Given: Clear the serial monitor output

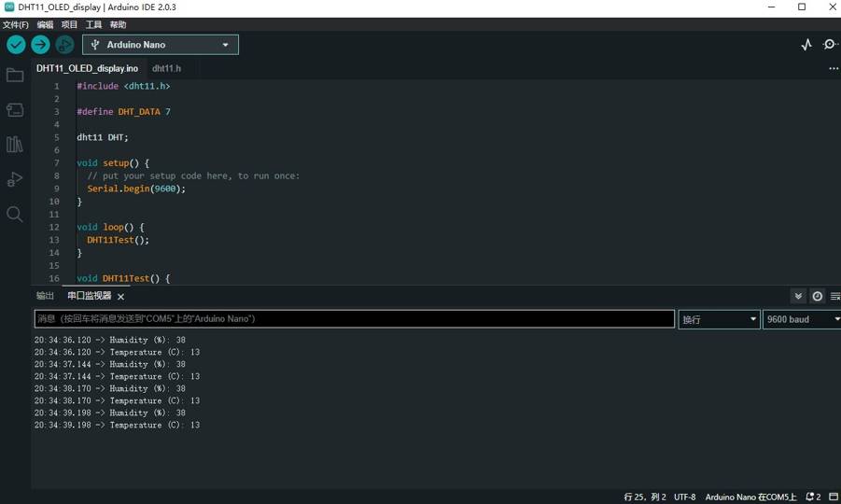Looking at the screenshot, I should click(x=834, y=296).
